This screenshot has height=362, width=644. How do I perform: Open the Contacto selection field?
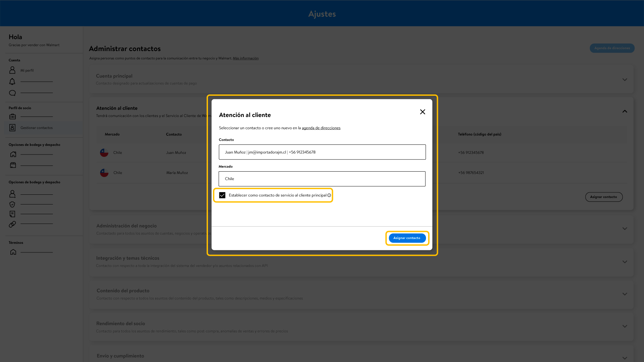click(x=322, y=152)
